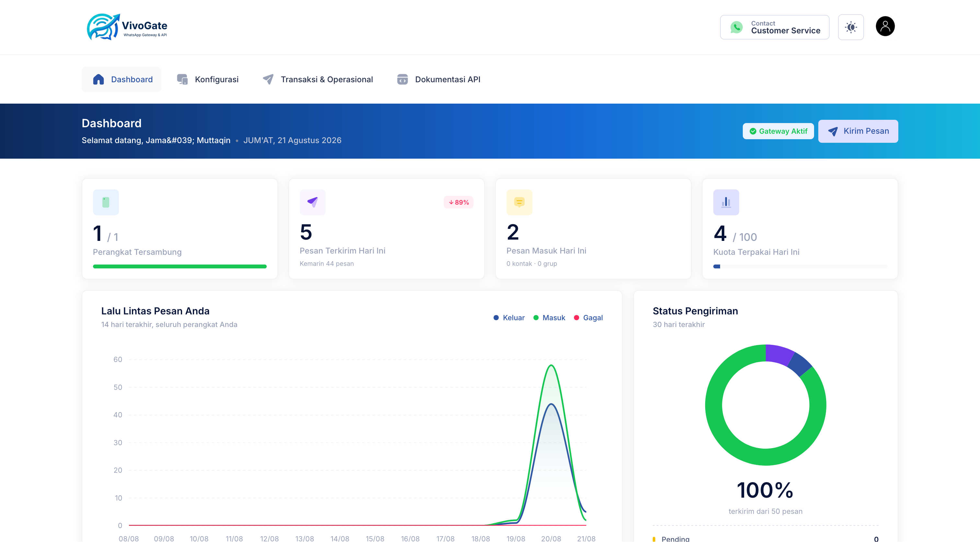The width and height of the screenshot is (980, 542).
Task: Click the Status Pengiriman donut chart
Action: (765, 405)
